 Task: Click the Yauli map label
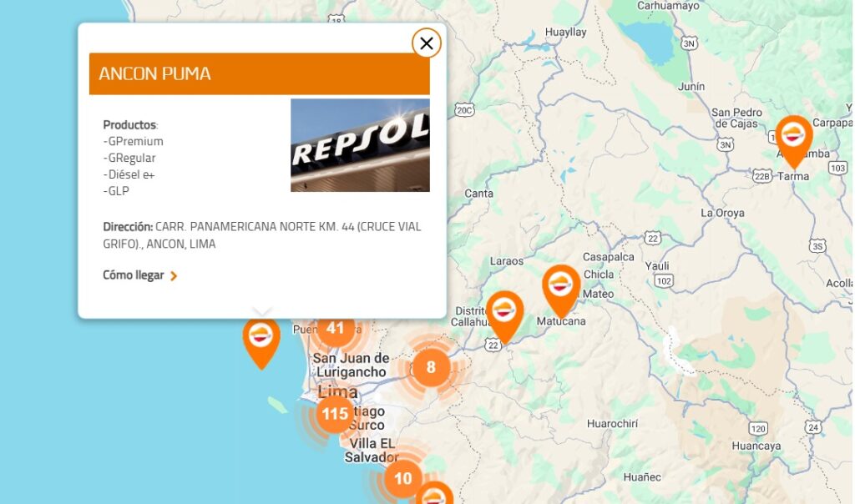(x=656, y=266)
